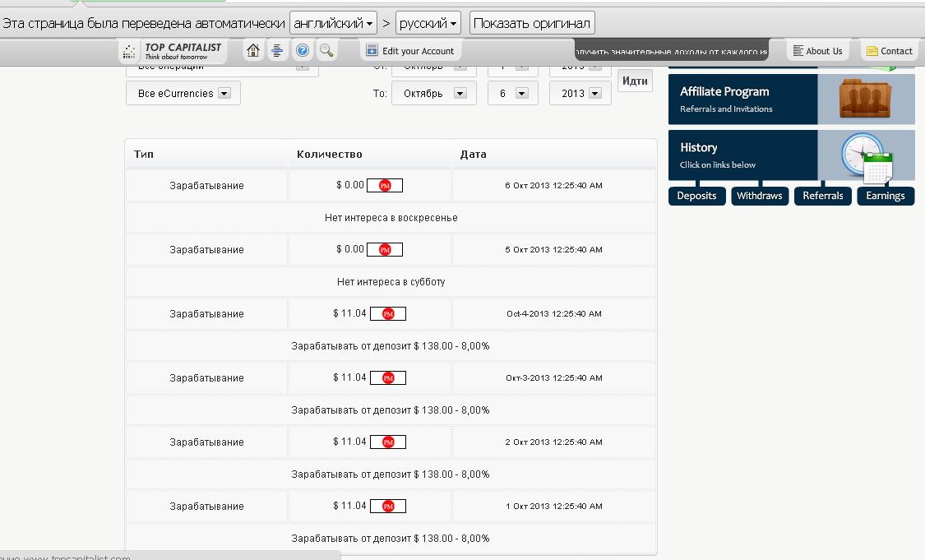Open the Withdraws history tab
Screen dimensions: 925x560
click(759, 196)
